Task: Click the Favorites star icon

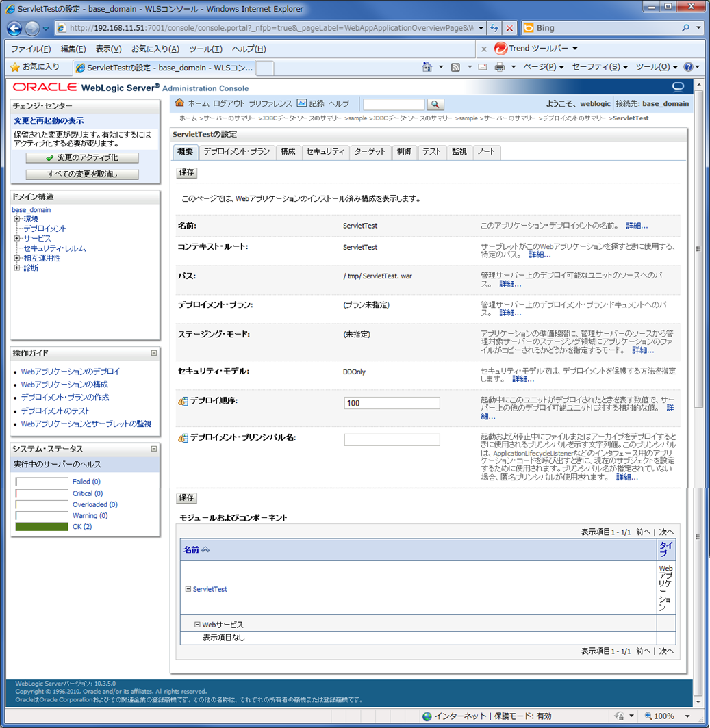Action: [15, 67]
